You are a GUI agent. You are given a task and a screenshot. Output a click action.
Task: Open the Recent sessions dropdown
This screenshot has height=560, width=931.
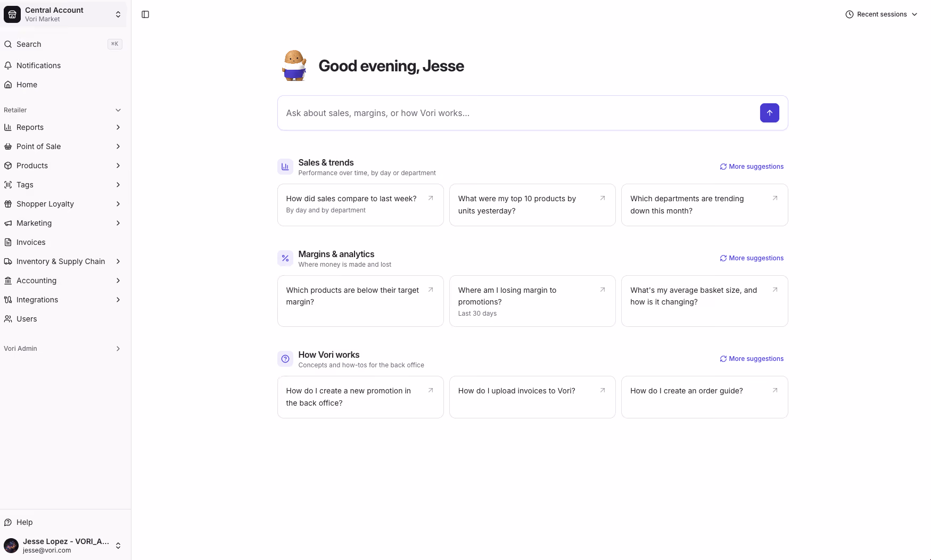pos(881,14)
